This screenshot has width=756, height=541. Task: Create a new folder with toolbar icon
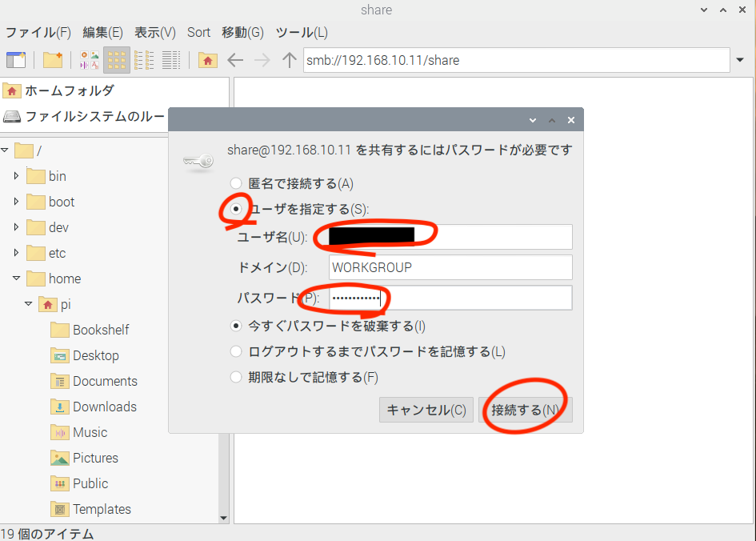tap(53, 60)
